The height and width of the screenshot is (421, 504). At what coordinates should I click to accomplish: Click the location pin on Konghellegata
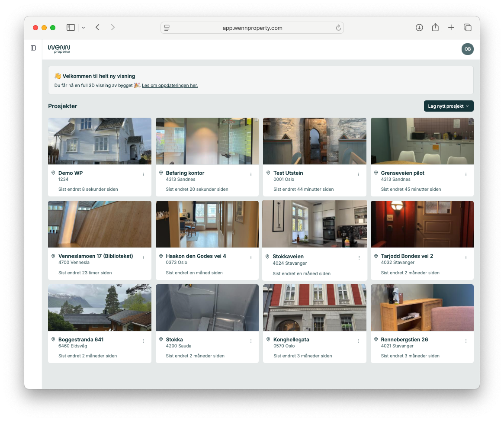pos(268,339)
